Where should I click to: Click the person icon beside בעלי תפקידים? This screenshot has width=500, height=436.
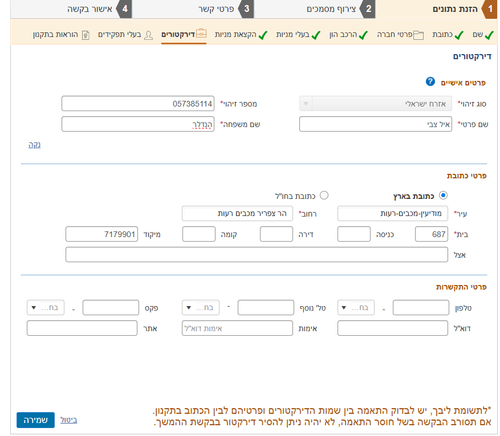tap(148, 35)
